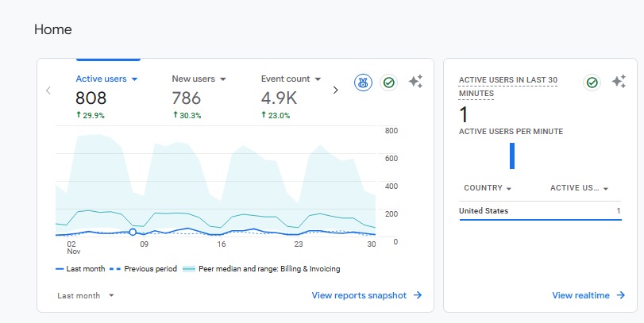Toggle the Last month legend series
Viewport: 644px width, 323px height.
[79, 269]
